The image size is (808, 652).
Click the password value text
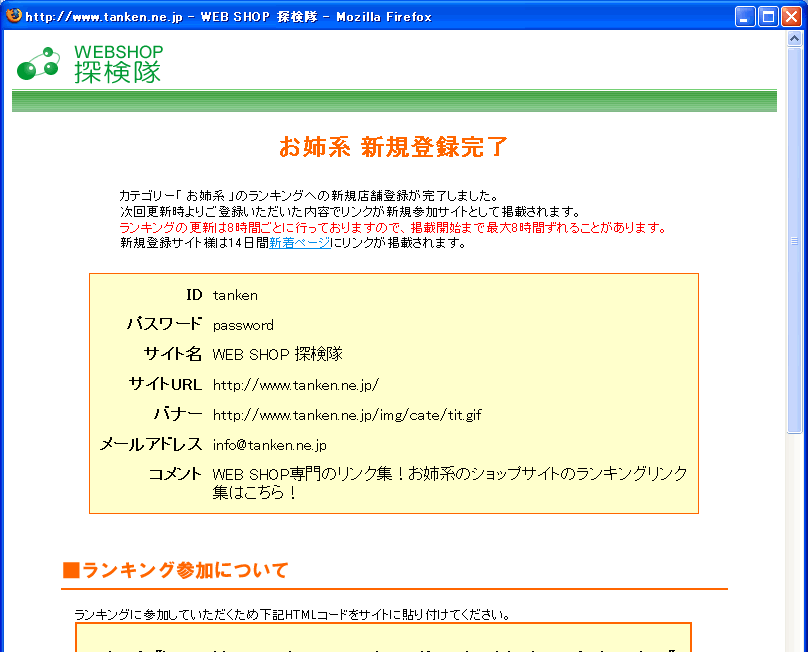(x=243, y=325)
